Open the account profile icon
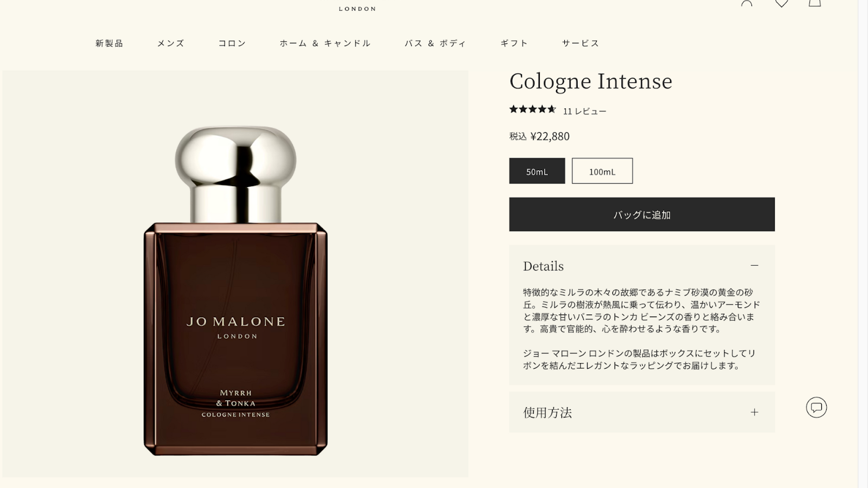This screenshot has width=868, height=488. pos(747,3)
